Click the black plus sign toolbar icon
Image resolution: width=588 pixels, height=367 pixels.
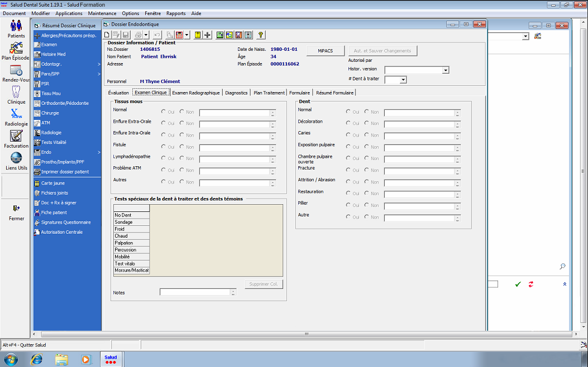tap(208, 35)
